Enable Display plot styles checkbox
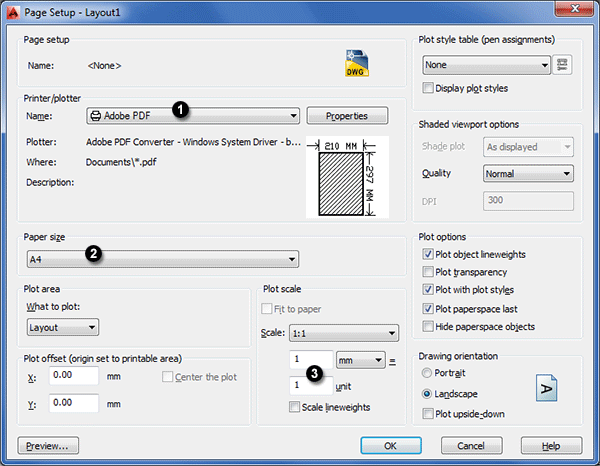600x466 pixels. [428, 88]
